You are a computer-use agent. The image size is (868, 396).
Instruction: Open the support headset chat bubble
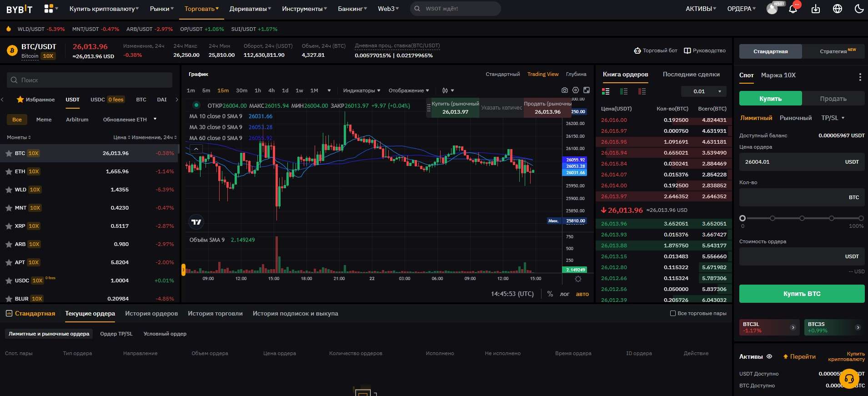(x=849, y=378)
